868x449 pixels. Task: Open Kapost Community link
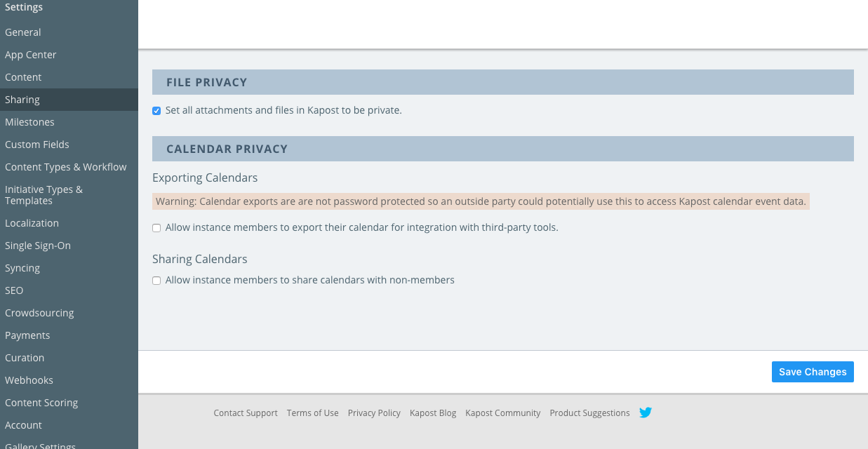[503, 413]
